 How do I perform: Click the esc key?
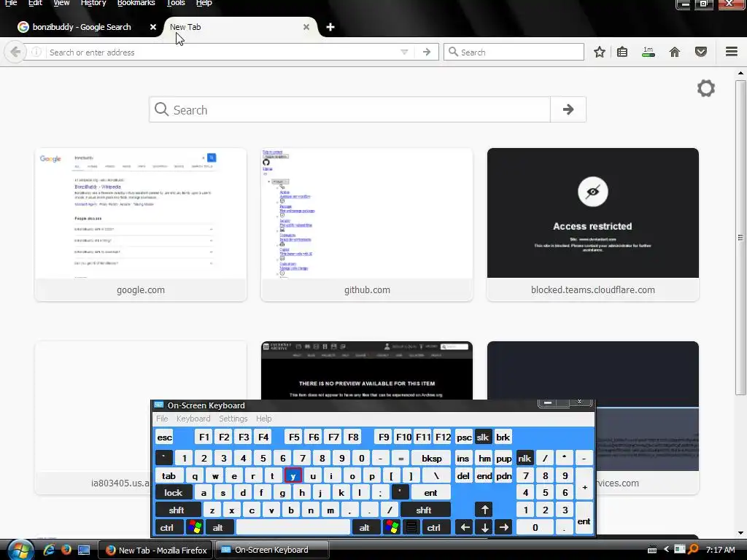[165, 437]
